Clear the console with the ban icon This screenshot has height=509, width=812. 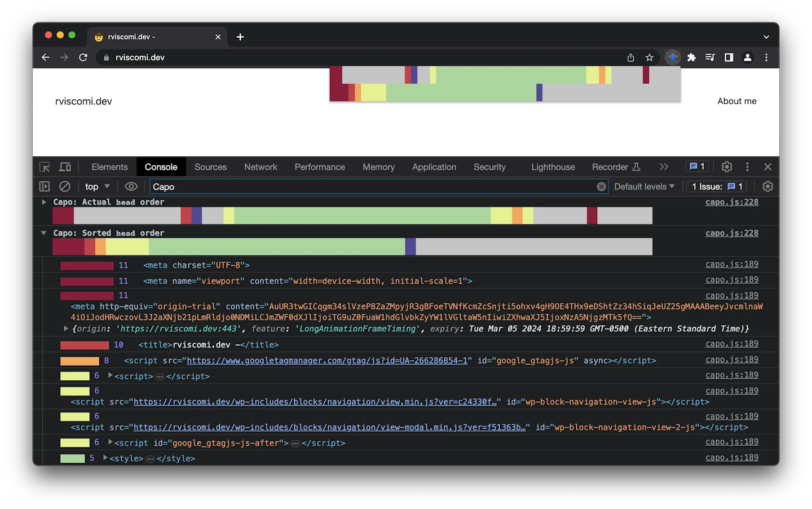[65, 187]
